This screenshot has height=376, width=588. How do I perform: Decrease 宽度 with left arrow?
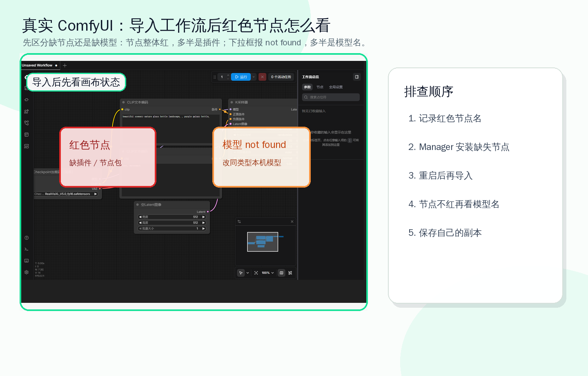pyautogui.click(x=140, y=217)
